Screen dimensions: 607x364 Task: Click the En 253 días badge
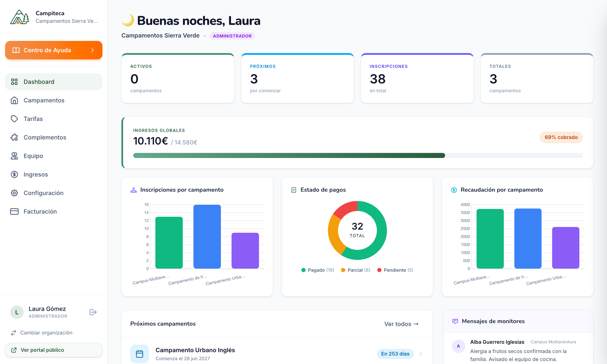tap(395, 354)
